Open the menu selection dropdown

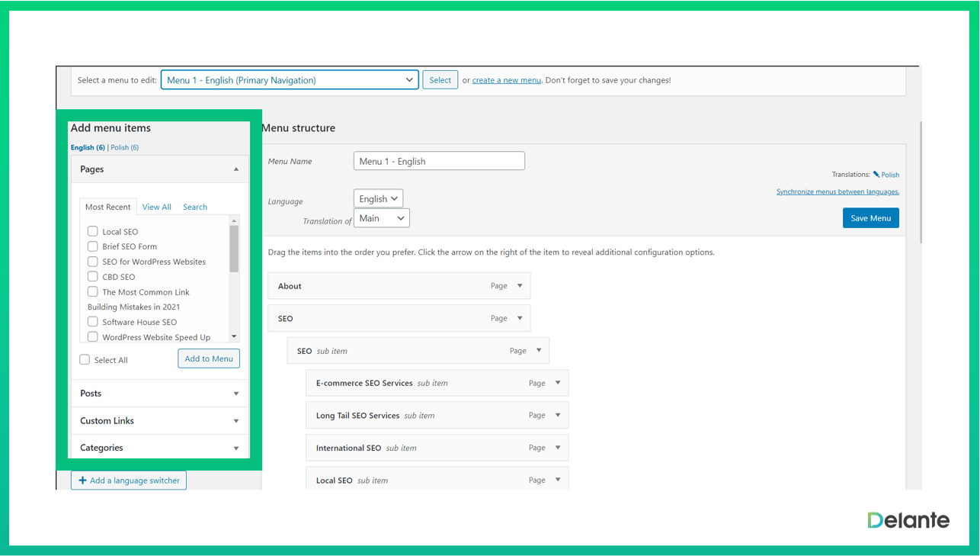tap(290, 80)
